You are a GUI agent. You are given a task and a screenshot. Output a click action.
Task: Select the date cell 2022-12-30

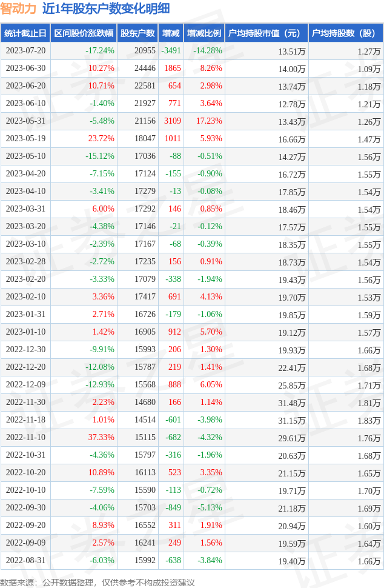click(x=25, y=350)
